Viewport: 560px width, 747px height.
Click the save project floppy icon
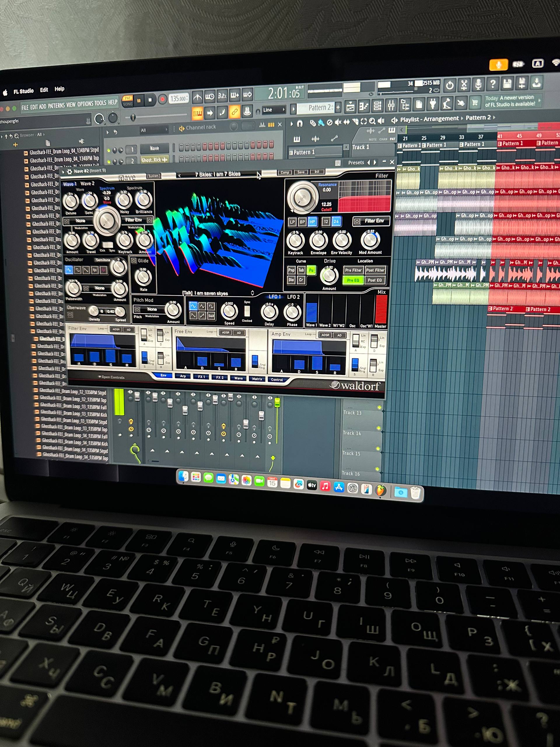point(507,83)
